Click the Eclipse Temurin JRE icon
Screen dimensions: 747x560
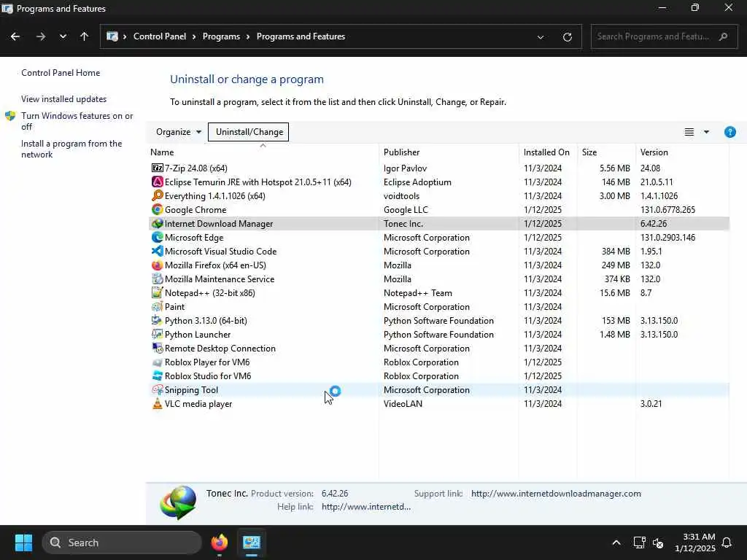pos(158,182)
